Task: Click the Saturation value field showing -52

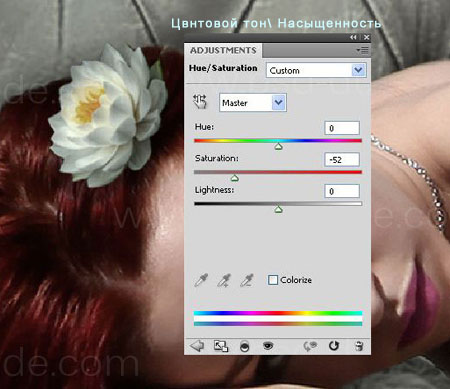Action: [342, 160]
